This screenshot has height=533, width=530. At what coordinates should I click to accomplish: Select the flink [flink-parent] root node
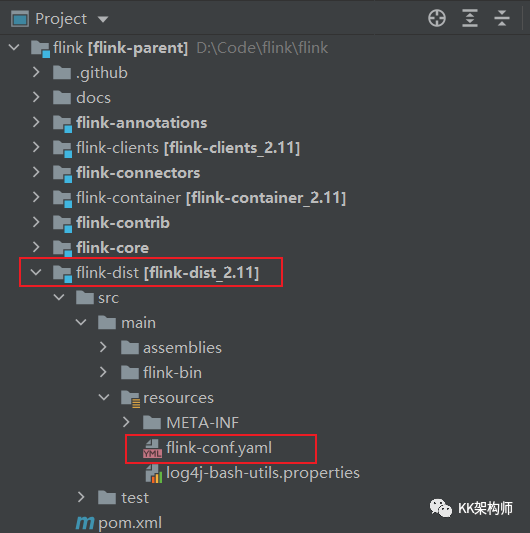tap(120, 48)
